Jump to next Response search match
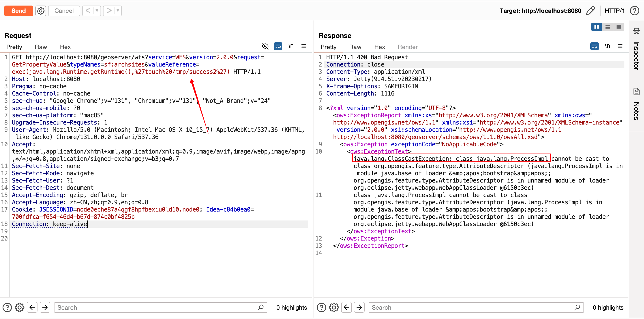 click(359, 307)
